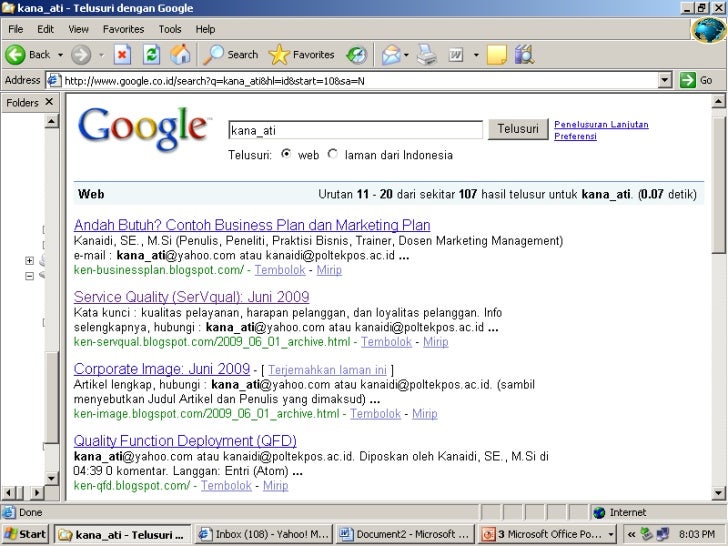
Task: Refresh the page with green arrows icon
Action: click(x=151, y=55)
